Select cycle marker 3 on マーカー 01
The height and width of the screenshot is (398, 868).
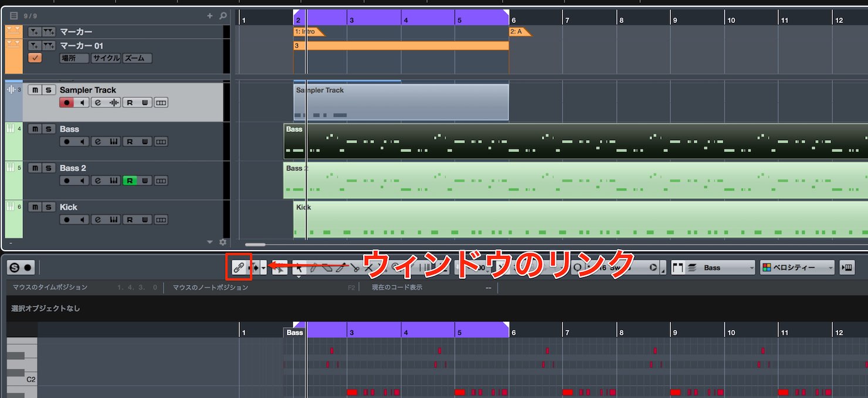pyautogui.click(x=401, y=46)
